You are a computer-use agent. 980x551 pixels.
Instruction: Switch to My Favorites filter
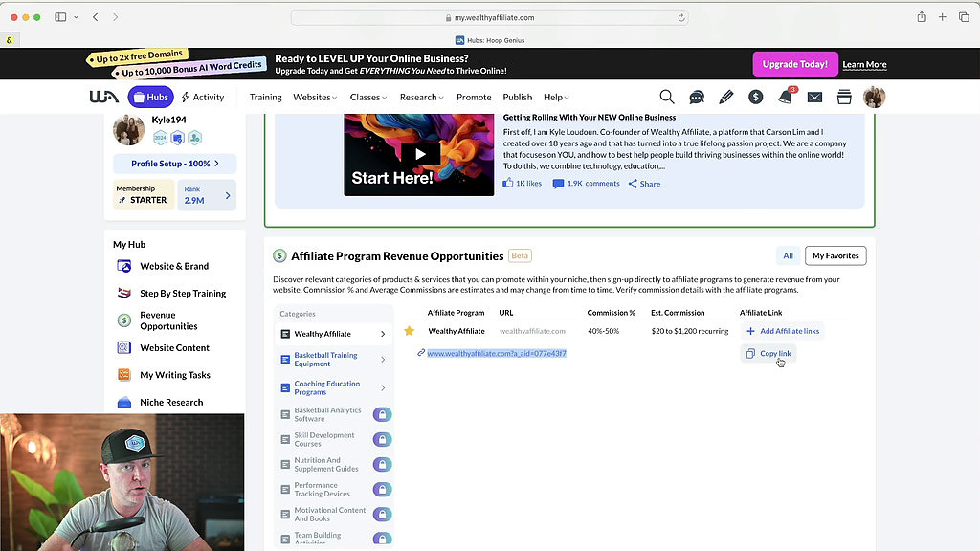click(835, 255)
